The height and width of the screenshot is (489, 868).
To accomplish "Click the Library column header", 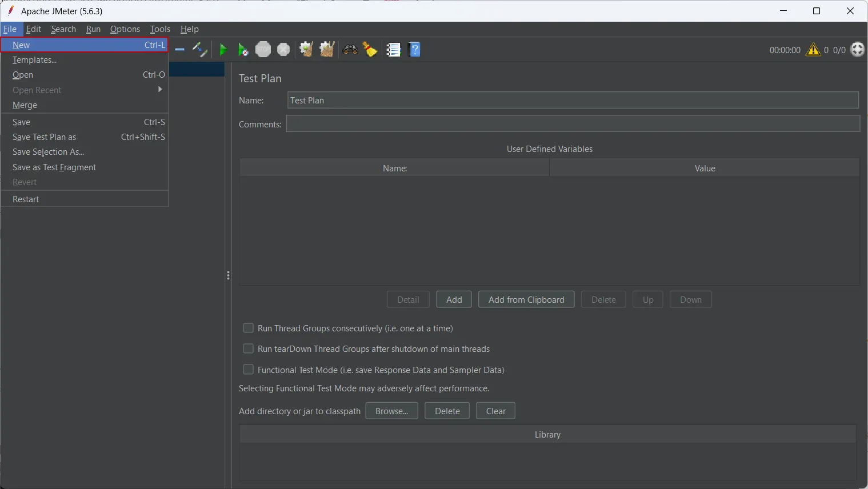I will (x=547, y=434).
